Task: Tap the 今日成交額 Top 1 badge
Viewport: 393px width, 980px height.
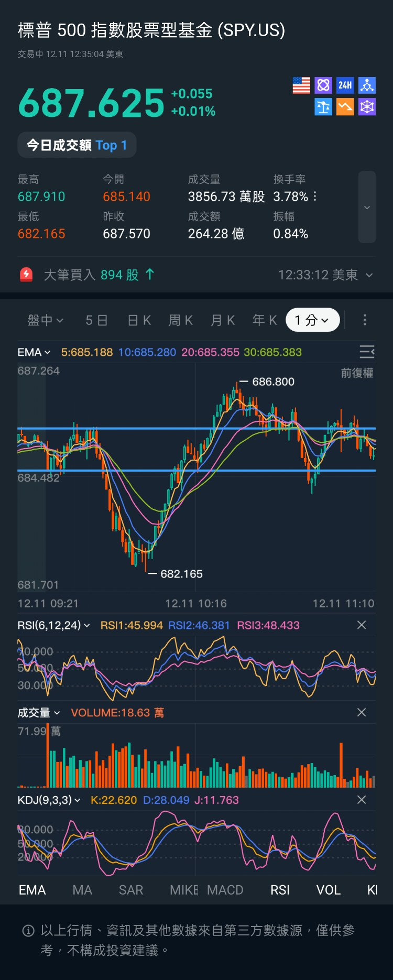Action: pyautogui.click(x=77, y=145)
